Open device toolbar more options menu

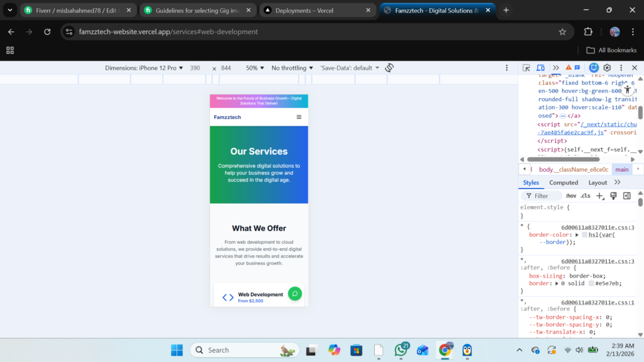coord(506,68)
